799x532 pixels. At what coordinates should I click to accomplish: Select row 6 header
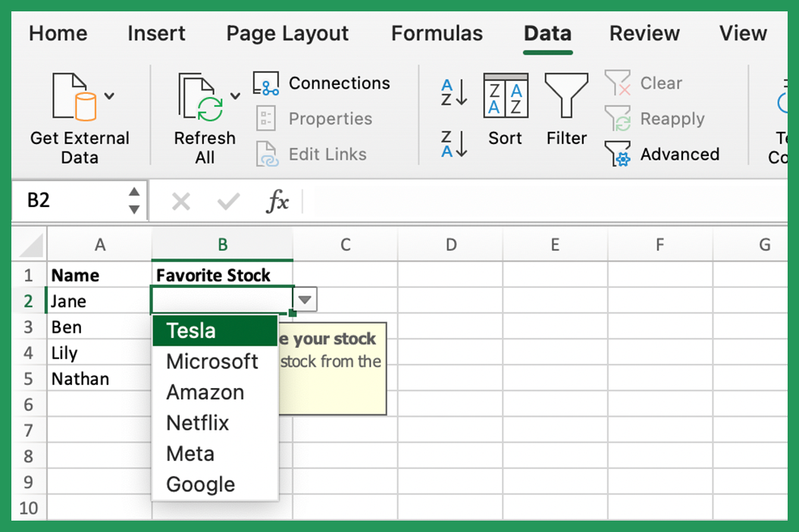(x=29, y=405)
